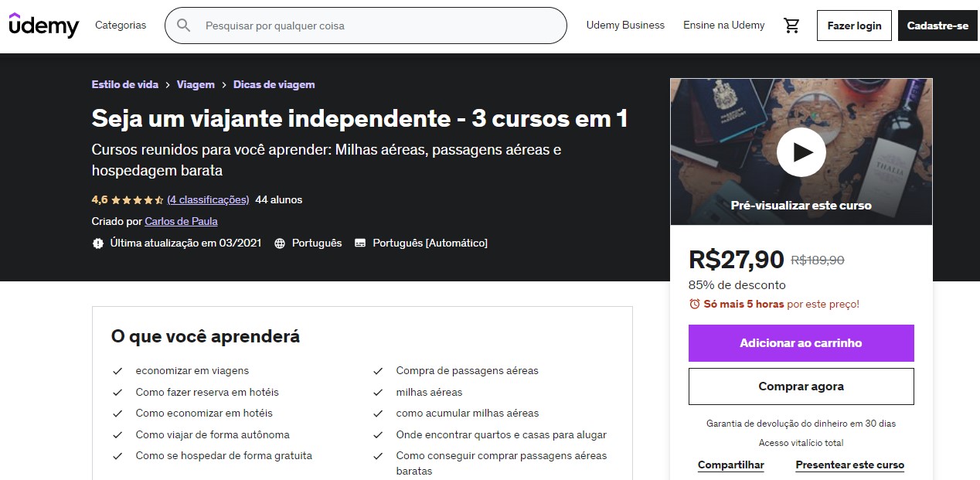Viewport: 980px width, 480px height.
Task: Go to Estilo de vida breadcrumb
Action: [125, 85]
